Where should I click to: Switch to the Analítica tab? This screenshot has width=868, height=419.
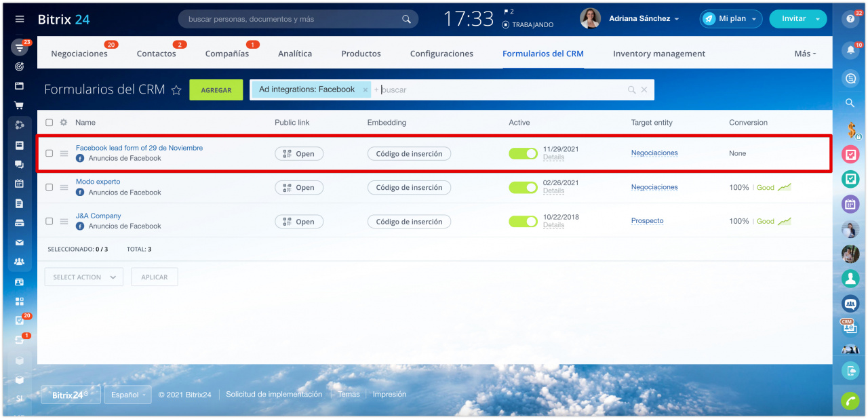(295, 54)
